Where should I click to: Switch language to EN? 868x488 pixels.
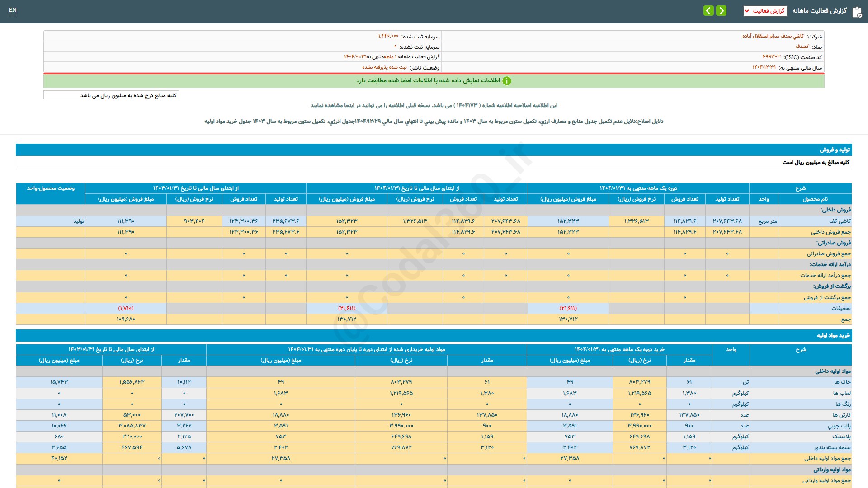coord(13,10)
